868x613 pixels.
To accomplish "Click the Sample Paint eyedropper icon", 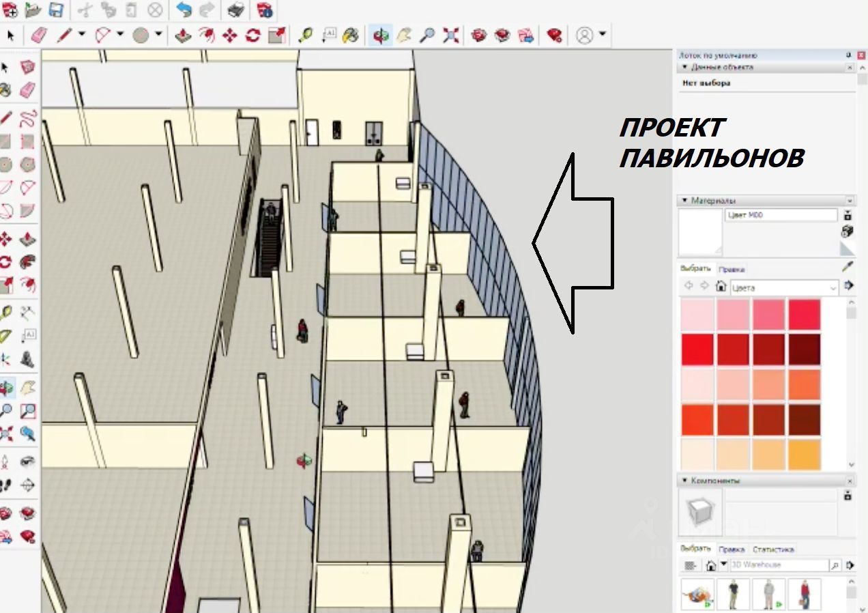I will point(848,266).
